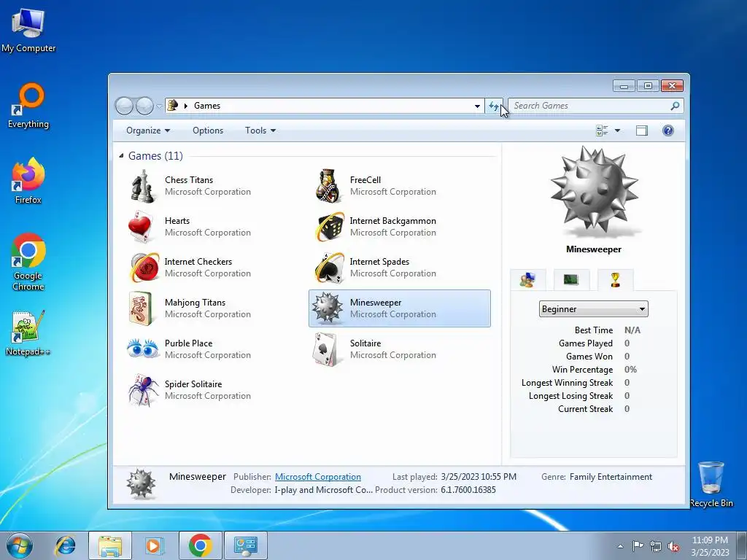Select the Purble Place eyes icon

[142, 349]
